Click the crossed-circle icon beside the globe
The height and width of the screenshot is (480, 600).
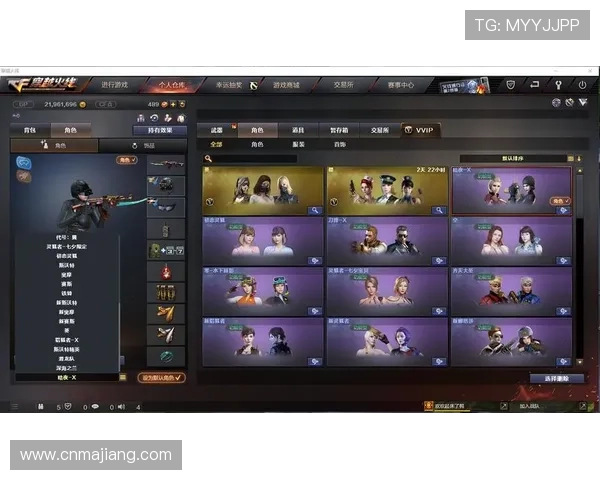click(569, 102)
